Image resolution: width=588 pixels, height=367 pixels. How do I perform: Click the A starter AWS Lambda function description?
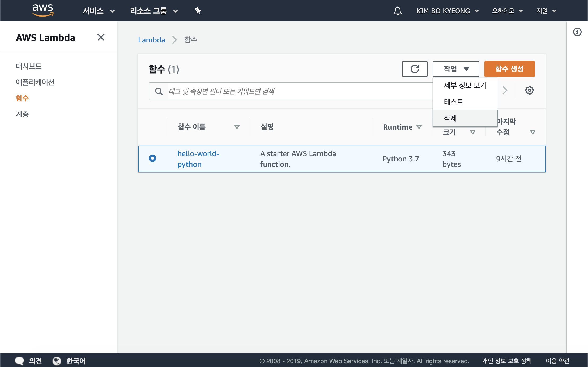298,159
